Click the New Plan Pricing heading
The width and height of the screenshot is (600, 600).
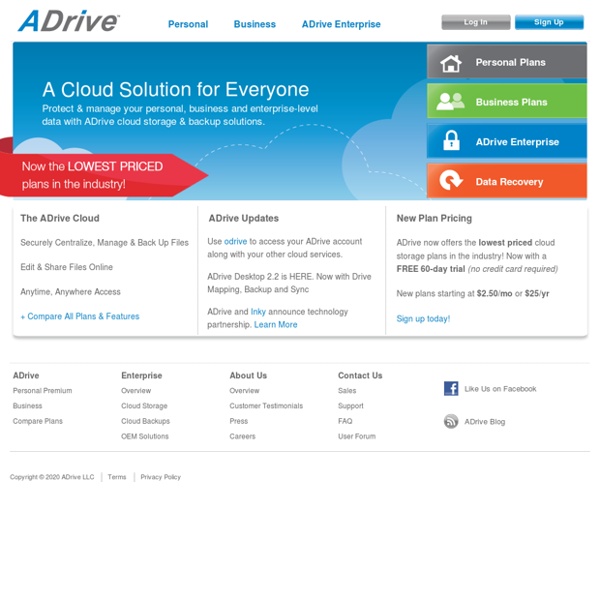click(x=434, y=218)
